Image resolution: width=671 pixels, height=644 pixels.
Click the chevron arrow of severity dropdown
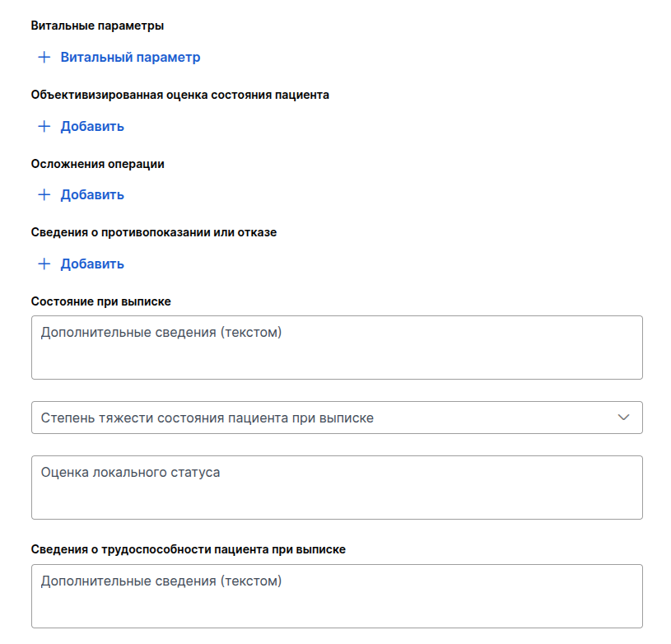tap(623, 418)
